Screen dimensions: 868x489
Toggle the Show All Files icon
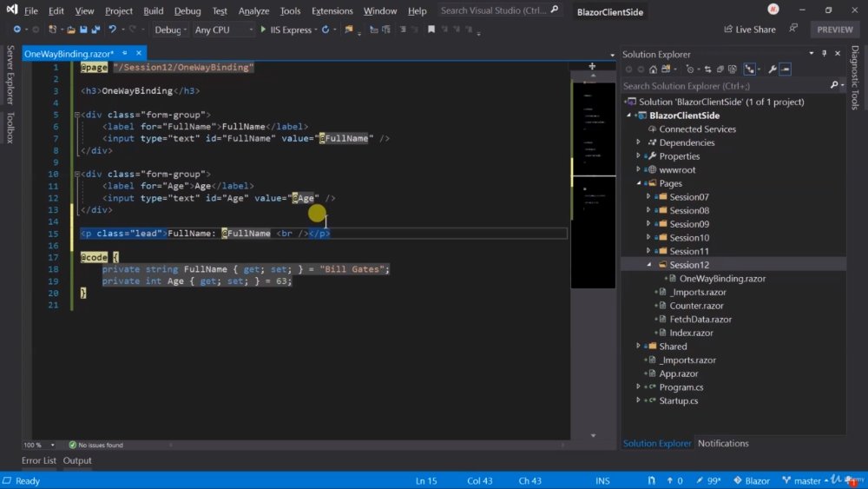pos(733,69)
